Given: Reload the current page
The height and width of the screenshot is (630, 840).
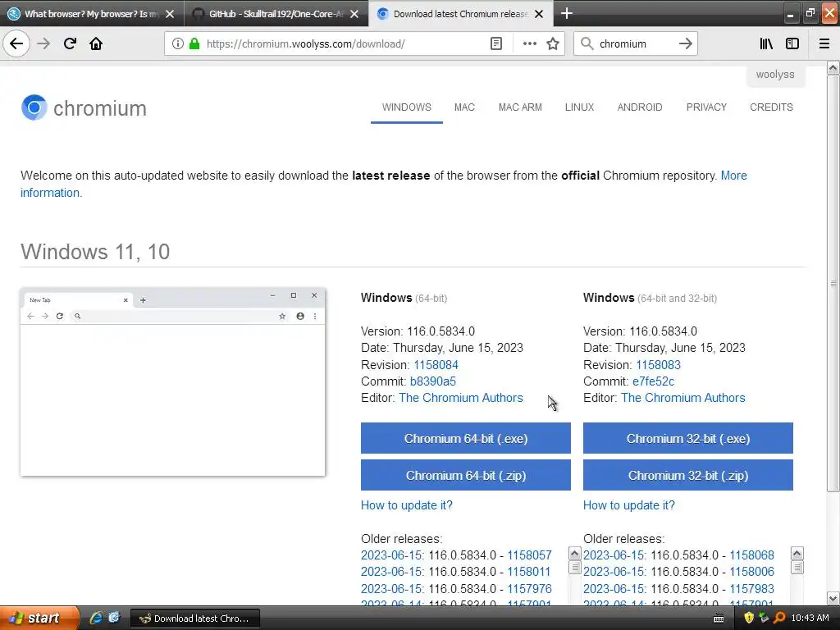Looking at the screenshot, I should coord(70,43).
